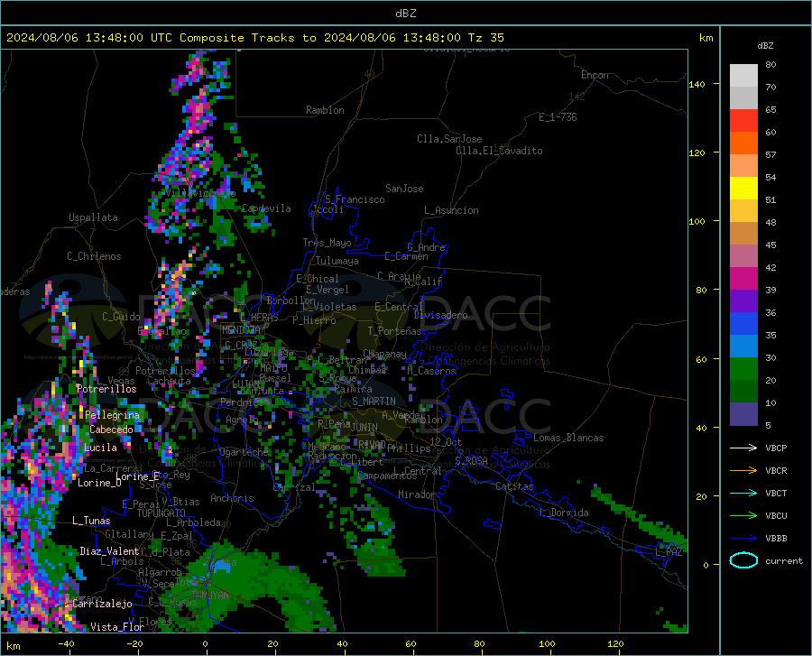Click the Ramblon label near top

tap(325, 110)
